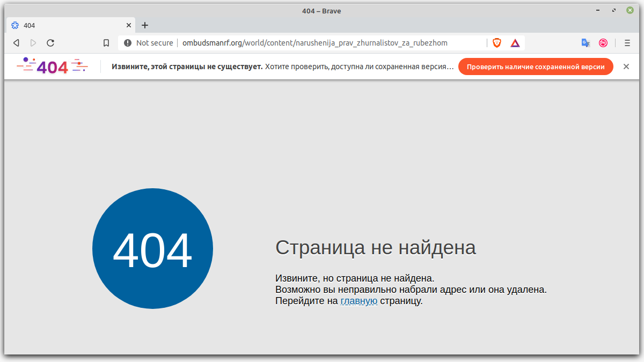Open the Brave Shields lion icon
This screenshot has width=644, height=362.
point(496,42)
